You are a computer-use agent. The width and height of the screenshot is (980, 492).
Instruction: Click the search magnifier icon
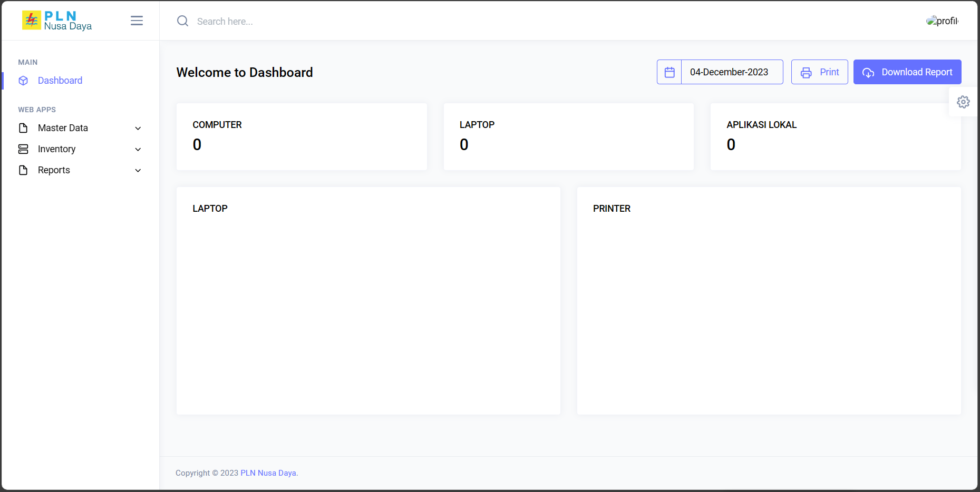point(182,21)
